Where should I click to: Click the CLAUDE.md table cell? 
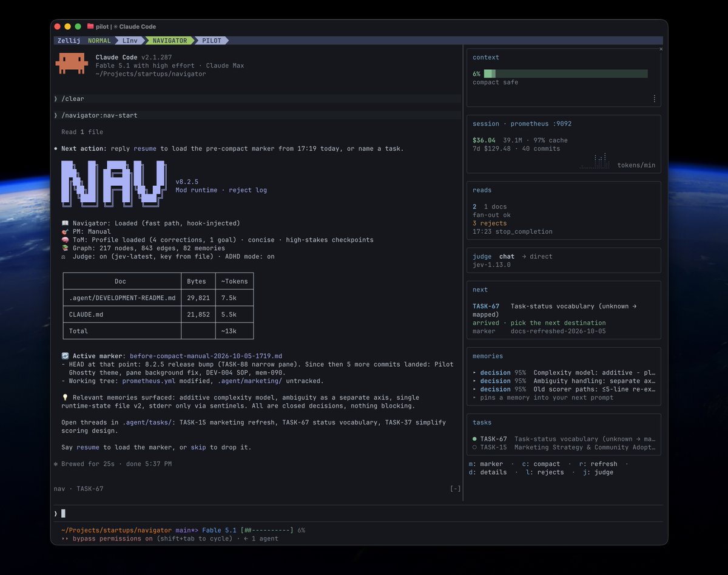[122, 315]
